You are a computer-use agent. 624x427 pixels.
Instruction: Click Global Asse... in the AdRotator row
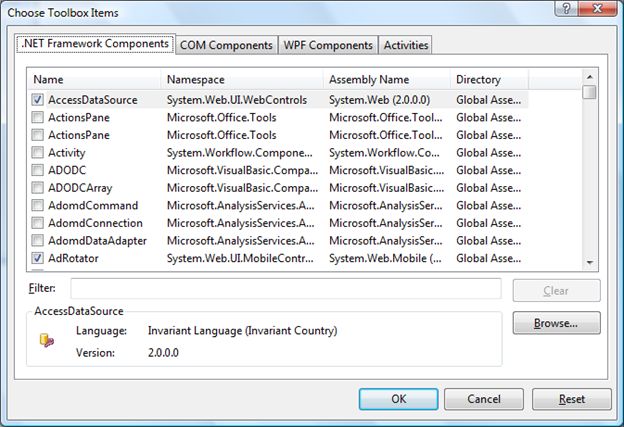488,258
